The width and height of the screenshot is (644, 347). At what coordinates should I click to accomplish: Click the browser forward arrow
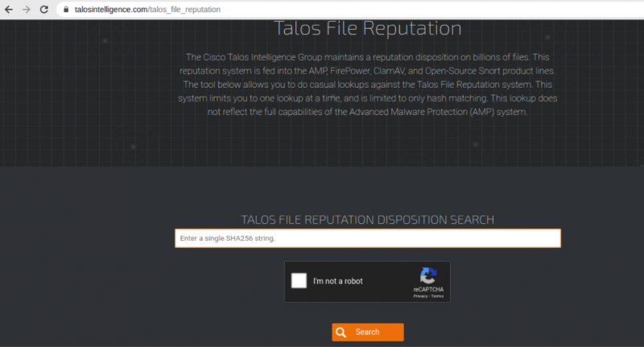click(x=27, y=9)
